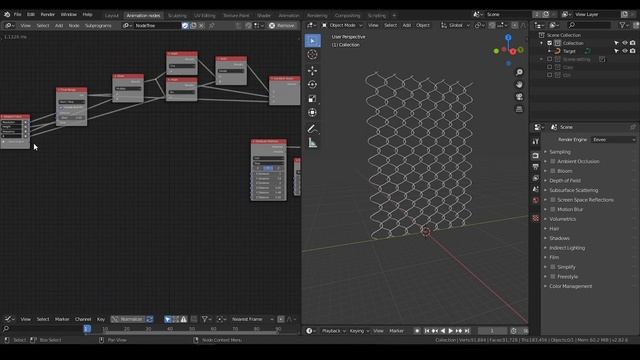
Task: Click the Remove button in node editor header
Action: tap(282, 25)
